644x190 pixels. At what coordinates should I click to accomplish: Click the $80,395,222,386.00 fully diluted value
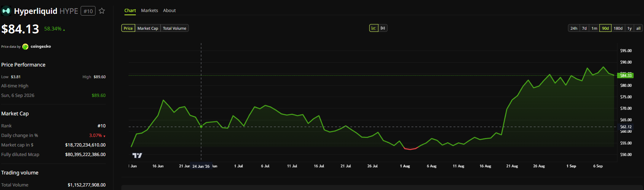[85, 155]
